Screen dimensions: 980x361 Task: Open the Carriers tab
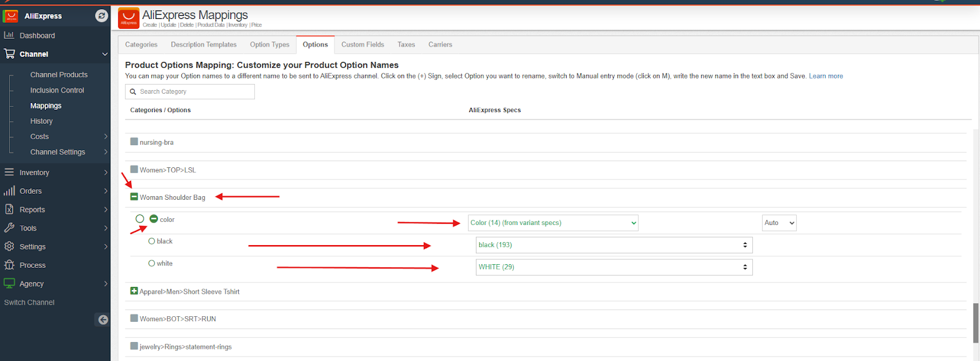coord(440,45)
